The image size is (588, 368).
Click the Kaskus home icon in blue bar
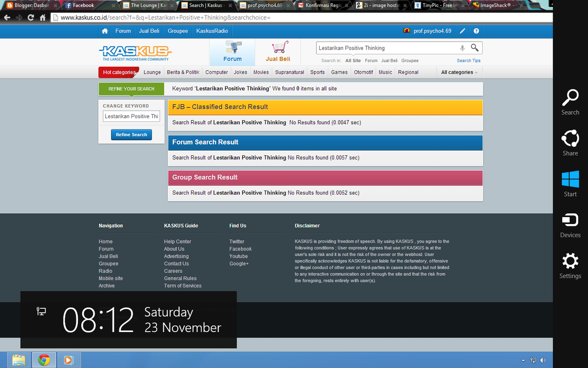[x=105, y=31]
